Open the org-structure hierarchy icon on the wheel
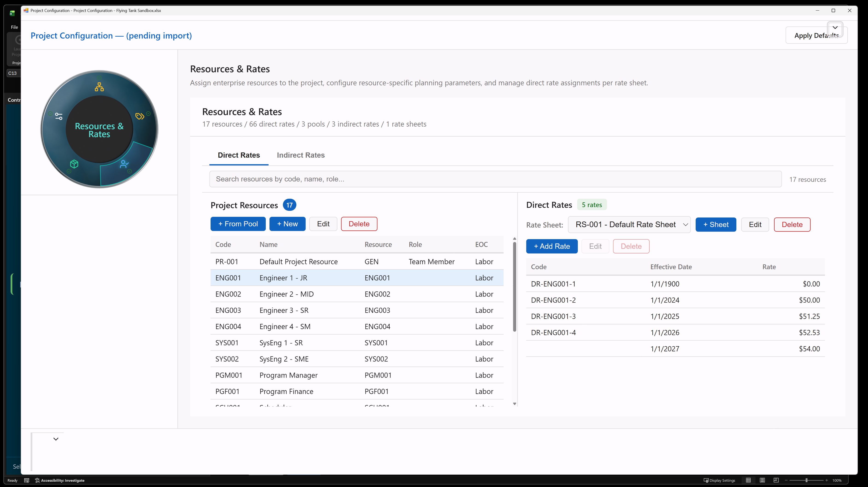The image size is (868, 487). point(99,87)
